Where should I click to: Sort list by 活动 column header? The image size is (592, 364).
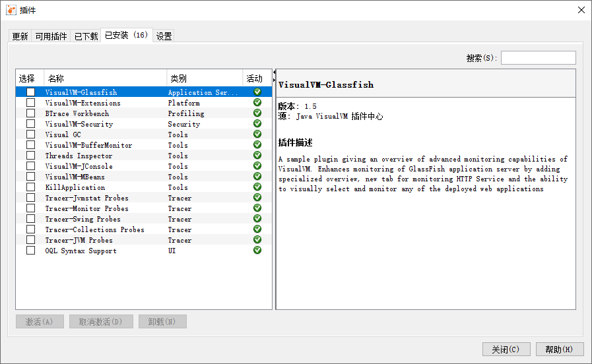(257, 78)
